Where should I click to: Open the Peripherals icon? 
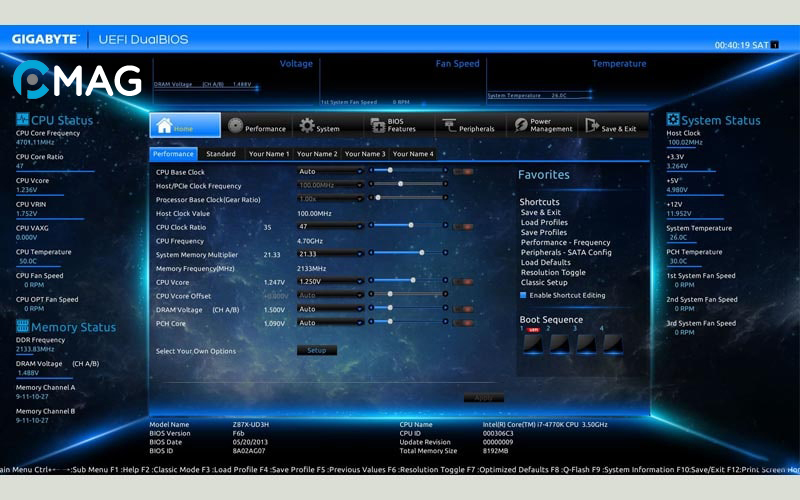450,126
